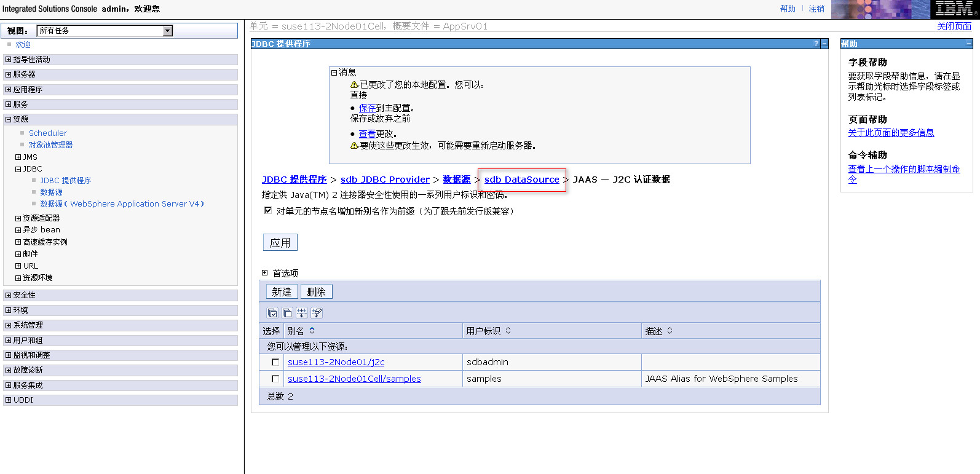Viewport: 980px width, 474px height.
Task: Expand the 安全性 section
Action: 9,295
